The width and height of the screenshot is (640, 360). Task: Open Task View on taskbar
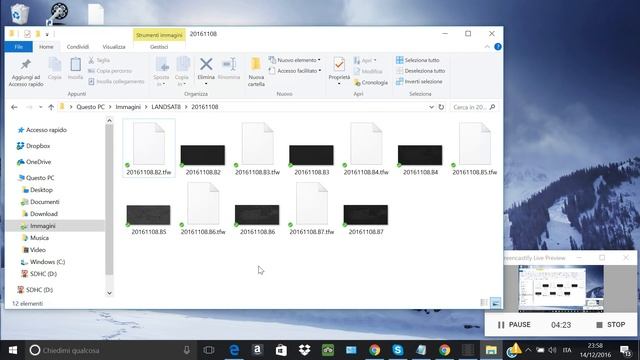point(209,350)
